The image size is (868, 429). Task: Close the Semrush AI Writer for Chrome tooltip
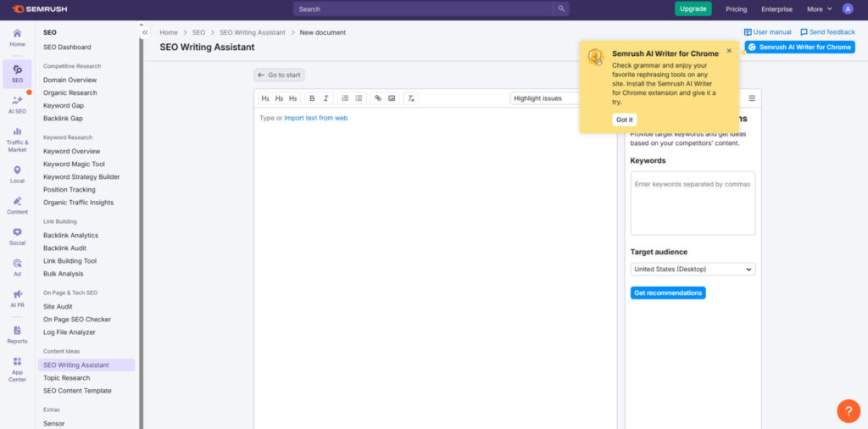[729, 51]
